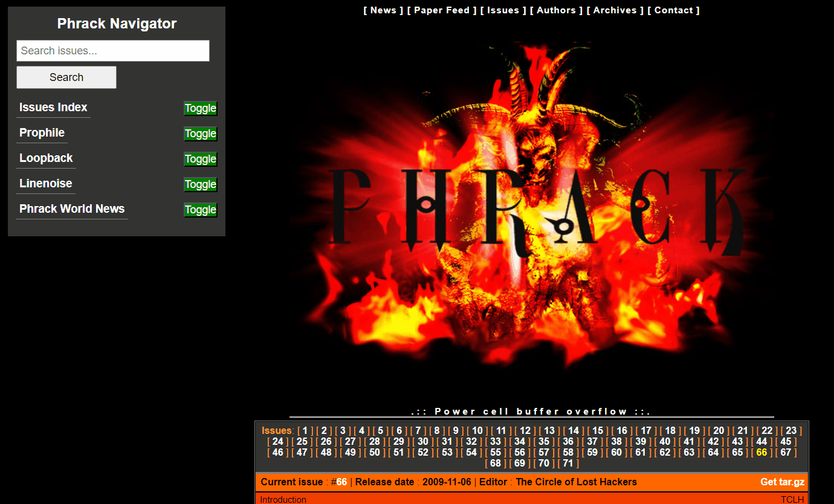This screenshot has height=504, width=834.
Task: Go to issue 30
Action: click(x=423, y=442)
